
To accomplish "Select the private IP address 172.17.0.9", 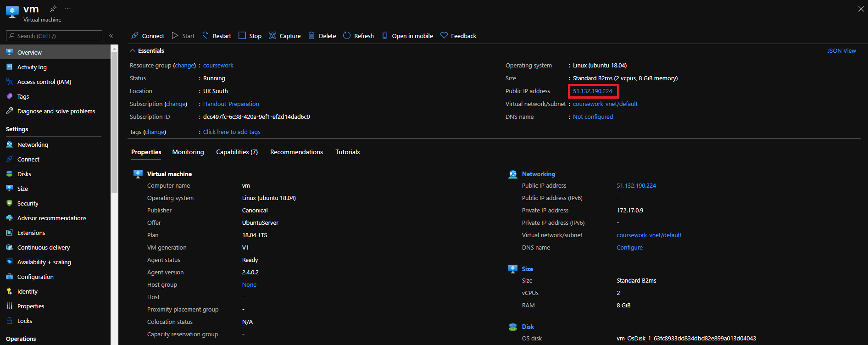I will (x=630, y=211).
